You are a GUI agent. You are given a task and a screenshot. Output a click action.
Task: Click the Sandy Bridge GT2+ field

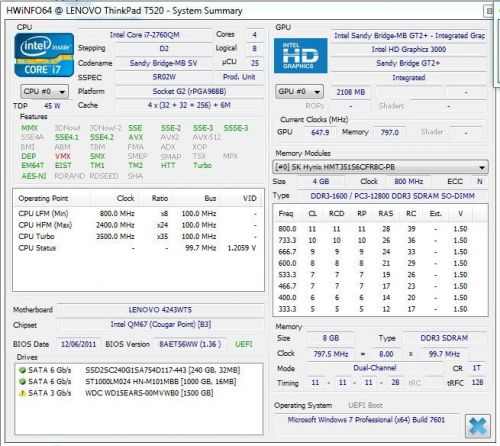[409, 63]
